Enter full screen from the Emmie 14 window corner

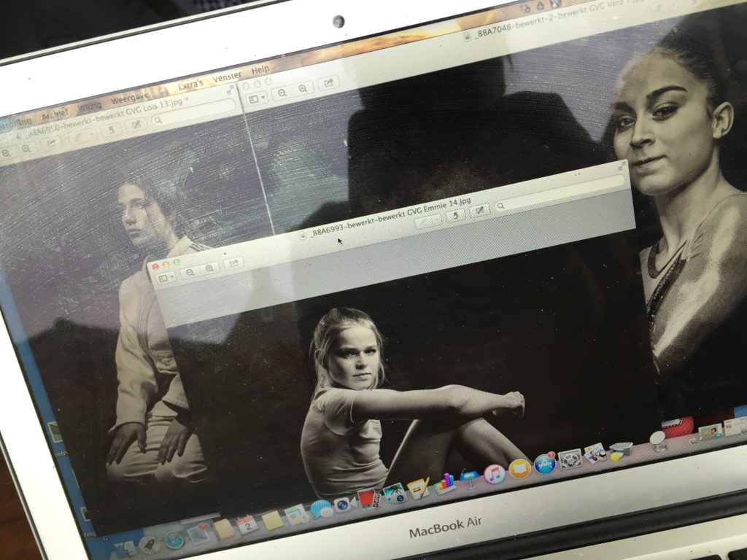(620, 167)
